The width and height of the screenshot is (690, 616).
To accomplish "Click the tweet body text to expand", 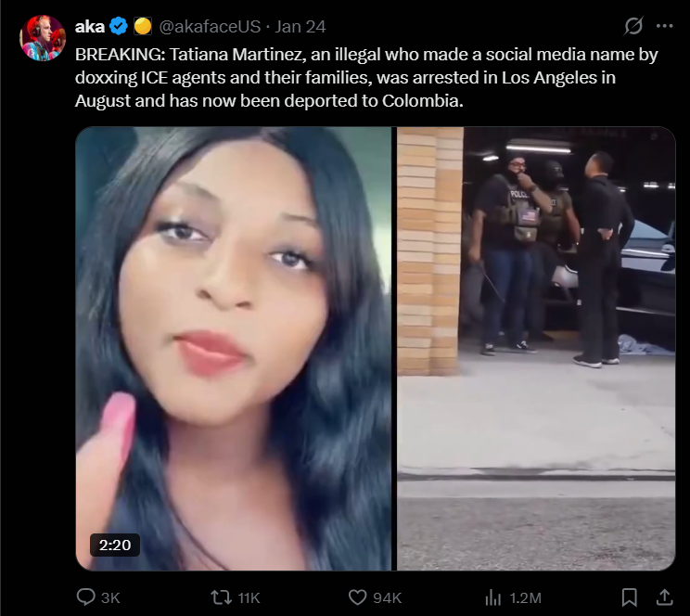I will (x=366, y=78).
